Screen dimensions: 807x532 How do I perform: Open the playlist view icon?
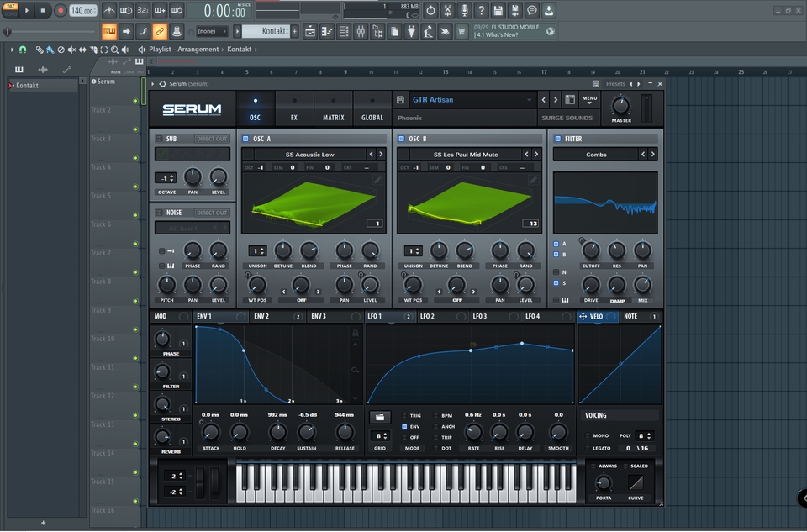(310, 32)
